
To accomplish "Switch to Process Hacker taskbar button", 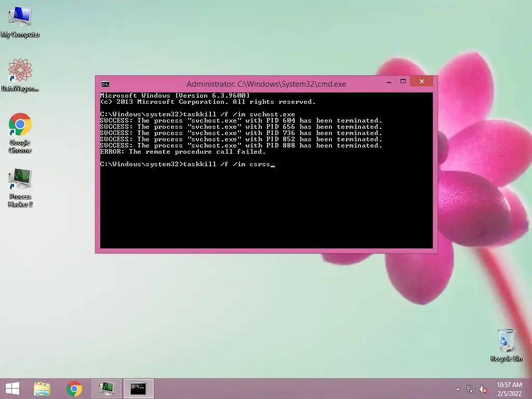I will 106,389.
